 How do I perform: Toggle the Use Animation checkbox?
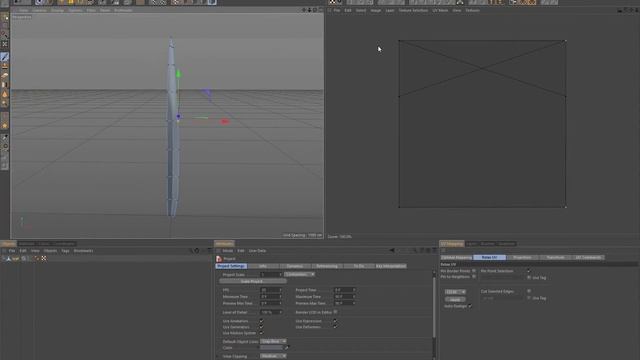point(261,321)
